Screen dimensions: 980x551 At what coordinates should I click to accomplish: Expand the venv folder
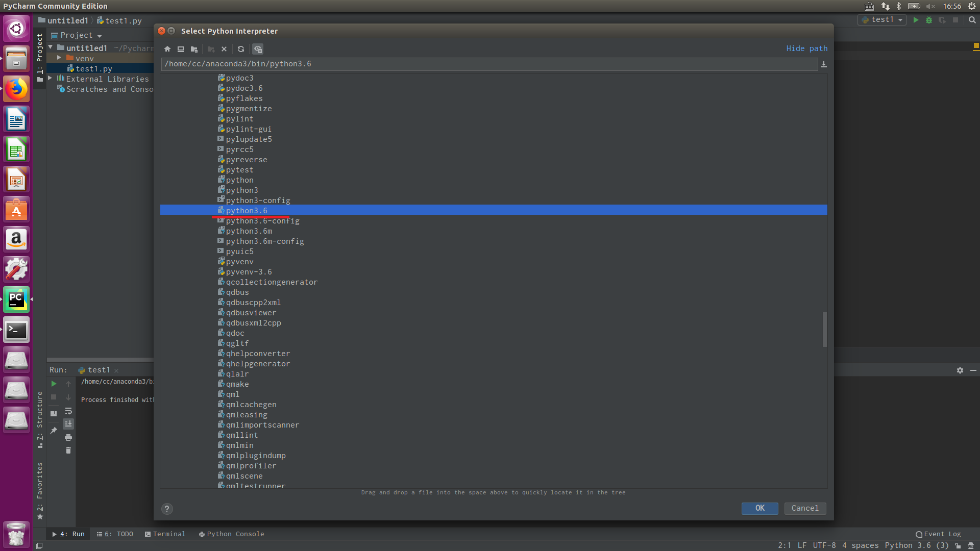click(x=59, y=58)
